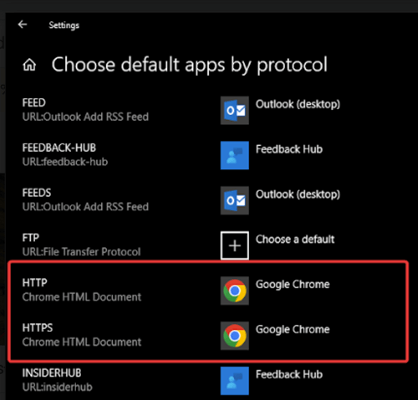Select the HTTP protocol entry
The width and height of the screenshot is (418, 400).
82,290
